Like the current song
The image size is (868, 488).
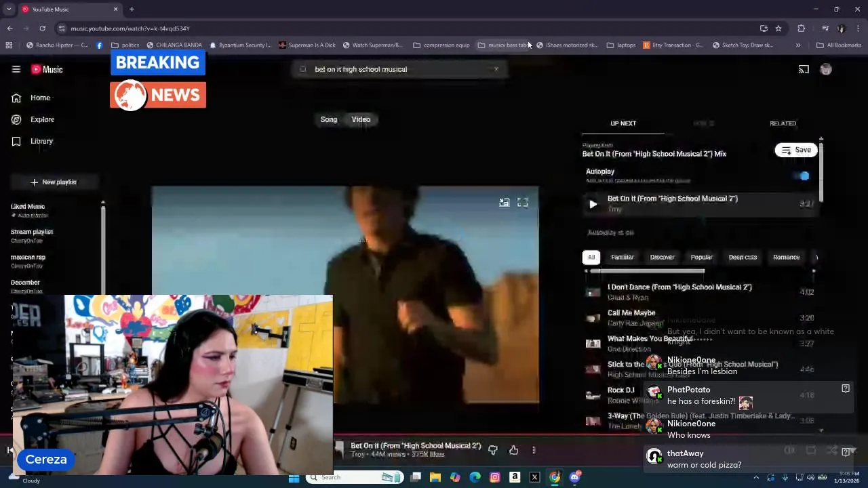[513, 450]
